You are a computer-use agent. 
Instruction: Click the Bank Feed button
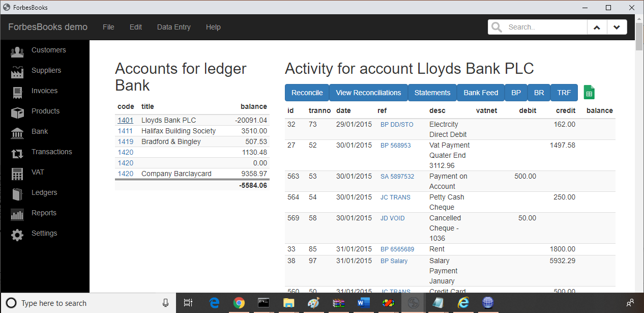(481, 93)
